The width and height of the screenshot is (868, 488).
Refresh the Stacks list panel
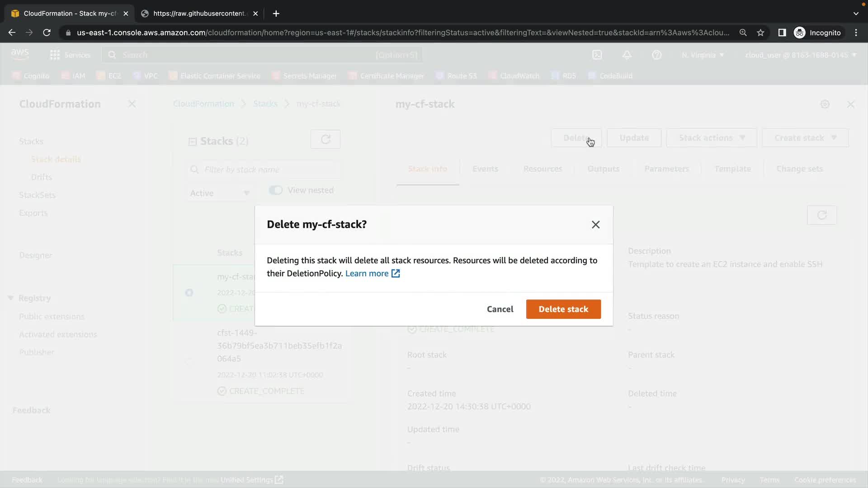coord(325,140)
